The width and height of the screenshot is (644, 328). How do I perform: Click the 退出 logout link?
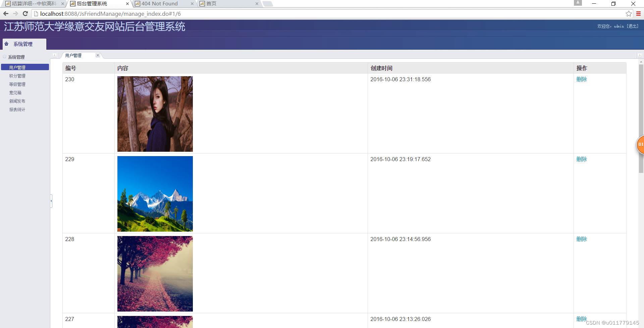pos(633,26)
